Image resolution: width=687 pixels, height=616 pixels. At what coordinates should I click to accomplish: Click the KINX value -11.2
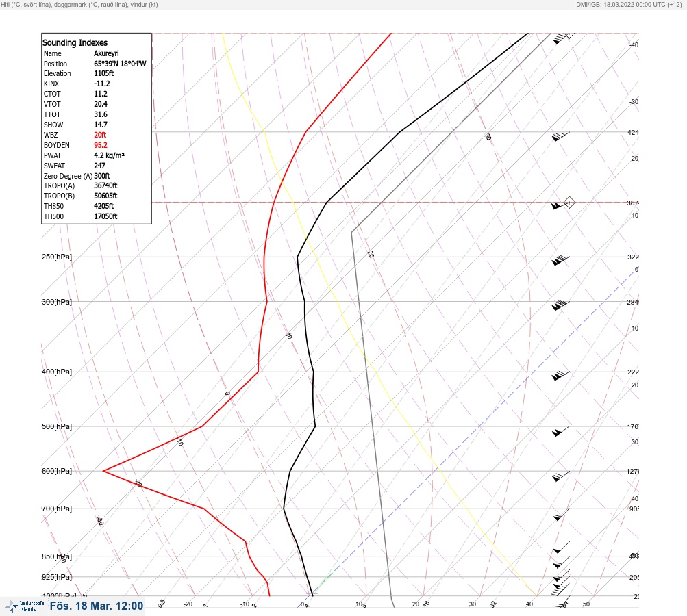(101, 84)
